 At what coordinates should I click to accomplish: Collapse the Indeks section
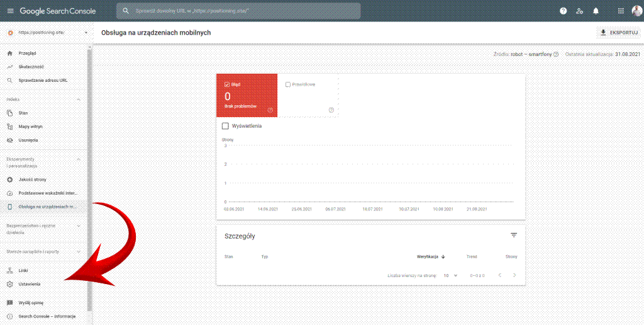click(79, 100)
